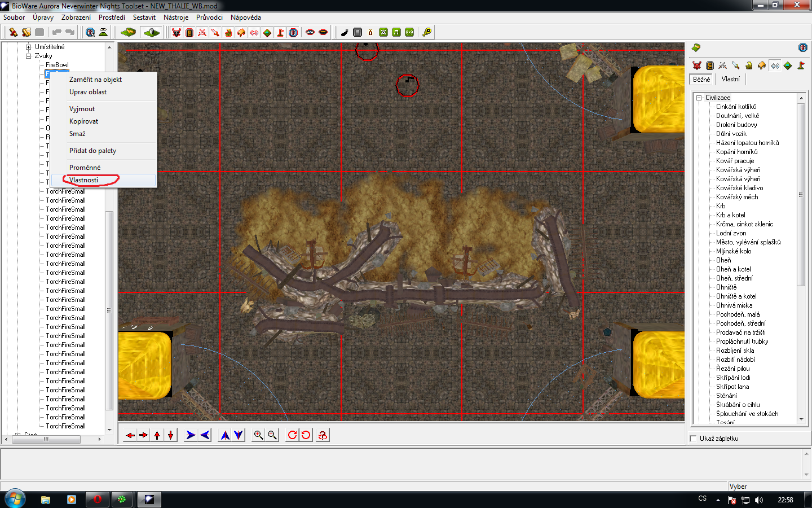812x508 pixels.
Task: Expand the Umístitelné tree node
Action: tap(28, 47)
